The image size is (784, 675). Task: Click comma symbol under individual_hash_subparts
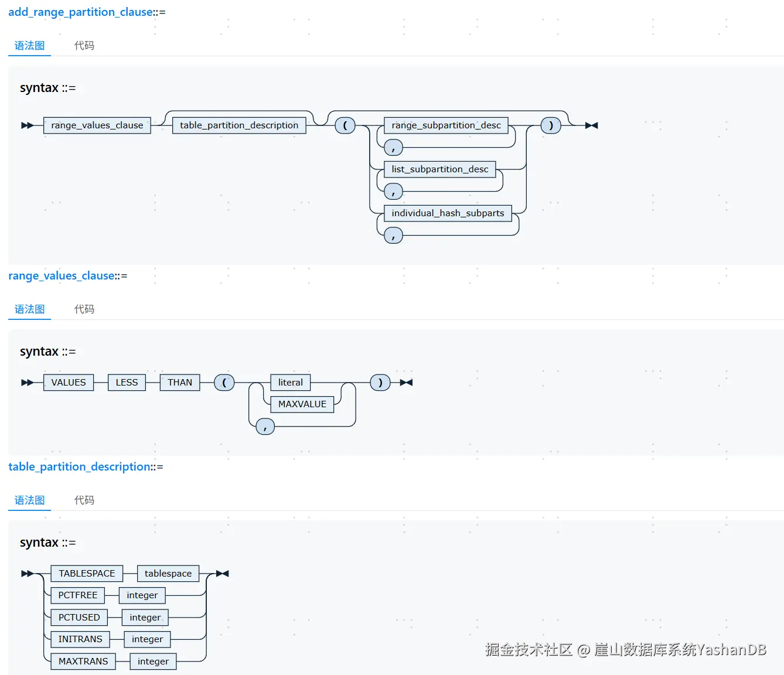point(393,235)
